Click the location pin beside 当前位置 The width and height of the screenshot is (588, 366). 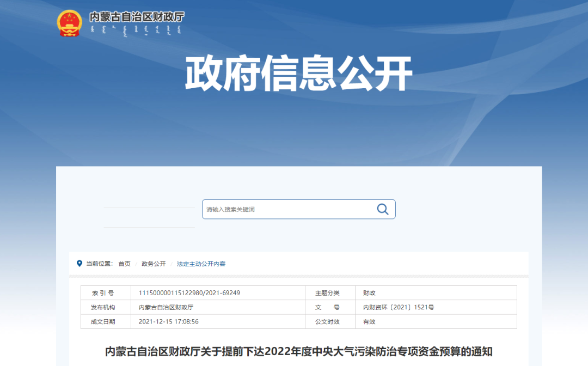[x=79, y=264]
